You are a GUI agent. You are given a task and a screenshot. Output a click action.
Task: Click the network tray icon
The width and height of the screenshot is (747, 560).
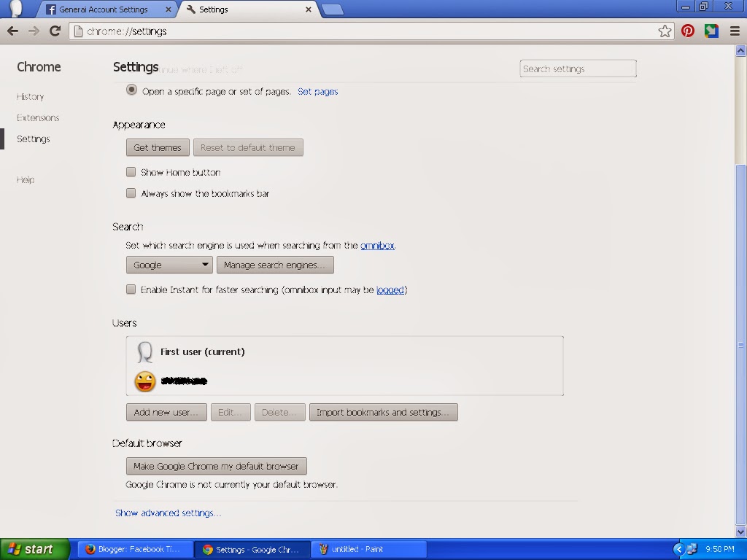pyautogui.click(x=692, y=550)
